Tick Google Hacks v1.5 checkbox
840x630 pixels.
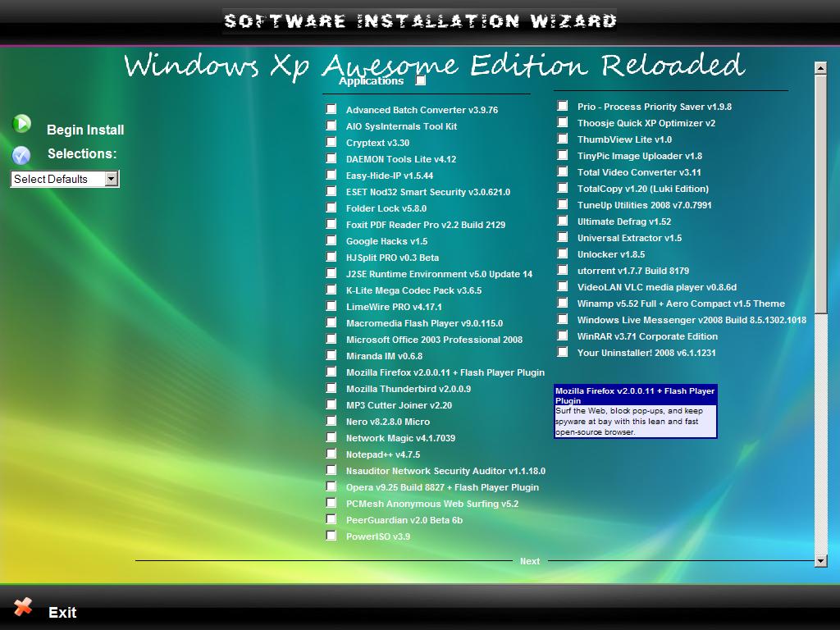(331, 240)
